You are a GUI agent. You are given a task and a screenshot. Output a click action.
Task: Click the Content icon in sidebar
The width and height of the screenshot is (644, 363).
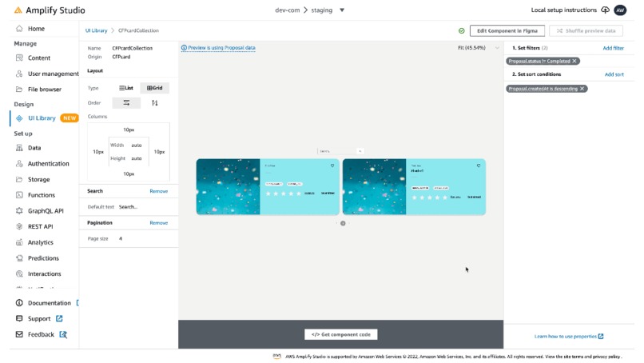(x=19, y=58)
